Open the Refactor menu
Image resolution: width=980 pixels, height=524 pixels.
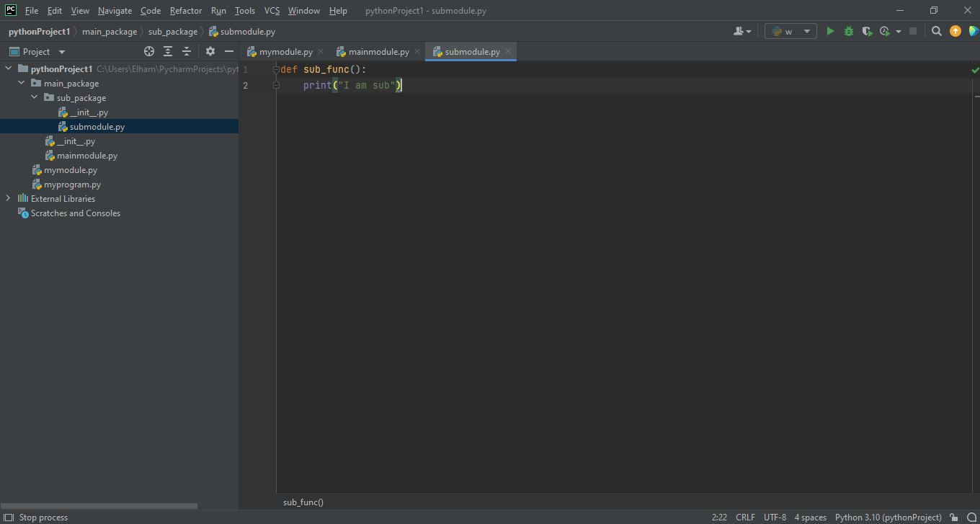(185, 11)
